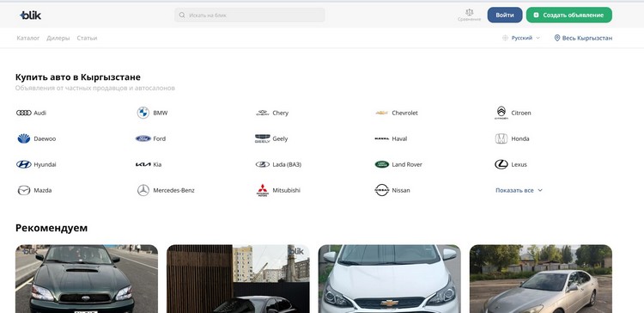Click the BMW roundel logo
Viewport: 644px width, 313px height.
[x=143, y=113]
